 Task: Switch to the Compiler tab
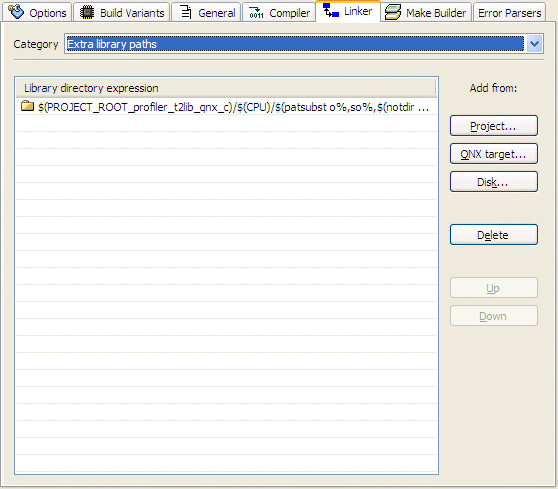[x=279, y=12]
